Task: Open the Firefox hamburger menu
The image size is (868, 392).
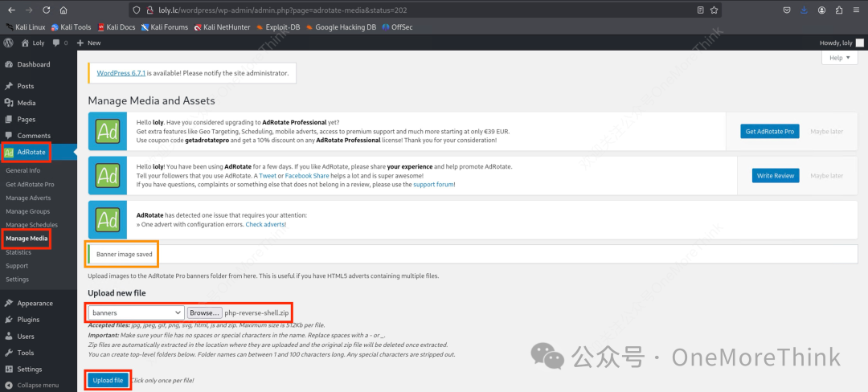Action: 857,10
